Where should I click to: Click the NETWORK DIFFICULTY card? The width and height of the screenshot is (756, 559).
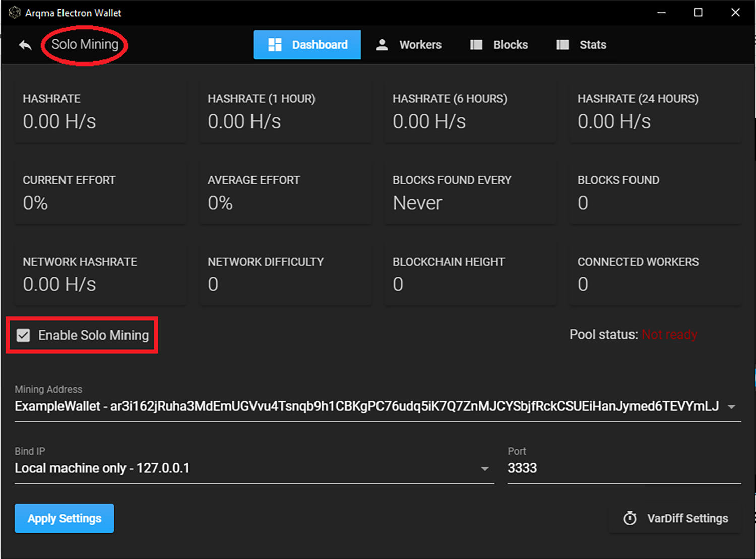coord(285,275)
